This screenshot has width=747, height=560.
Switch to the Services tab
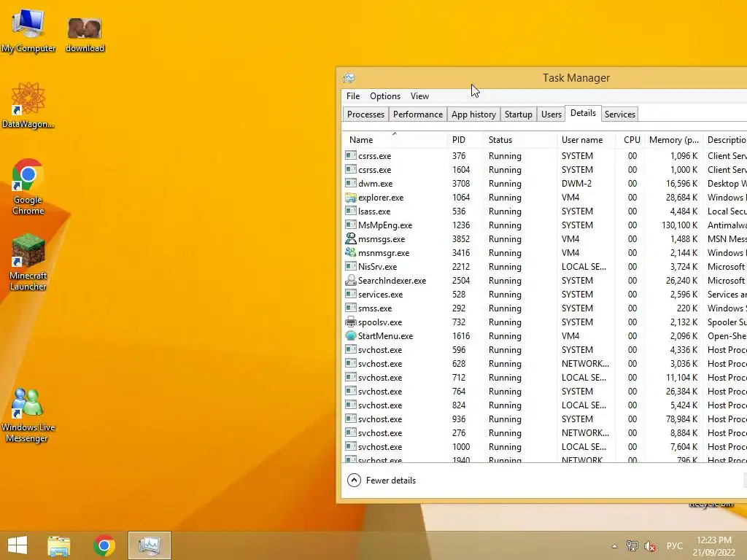(x=620, y=114)
